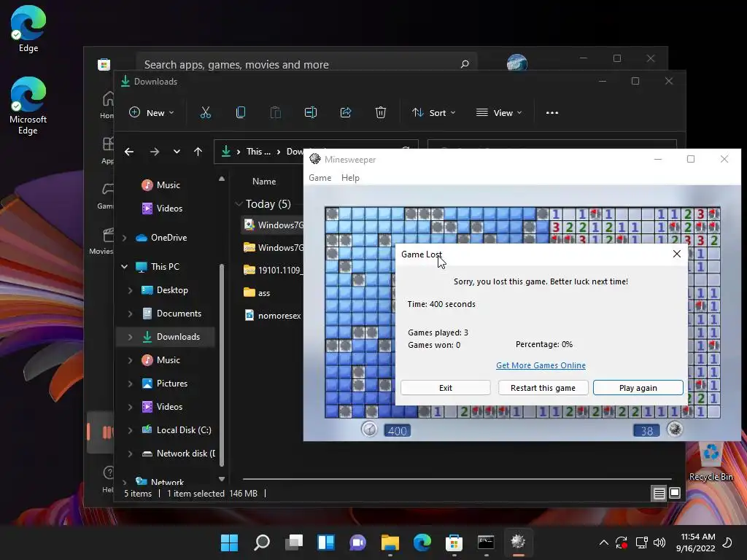Collapse the Today (5) group
The image size is (747, 560).
[239, 204]
